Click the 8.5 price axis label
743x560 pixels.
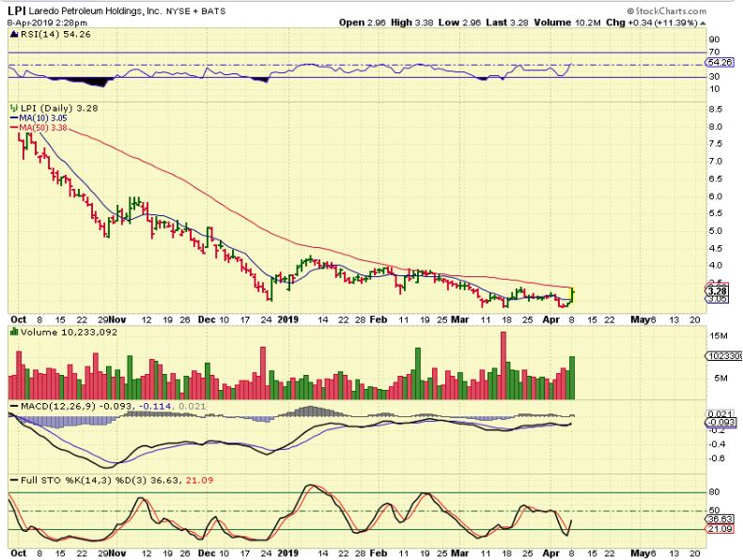716,109
